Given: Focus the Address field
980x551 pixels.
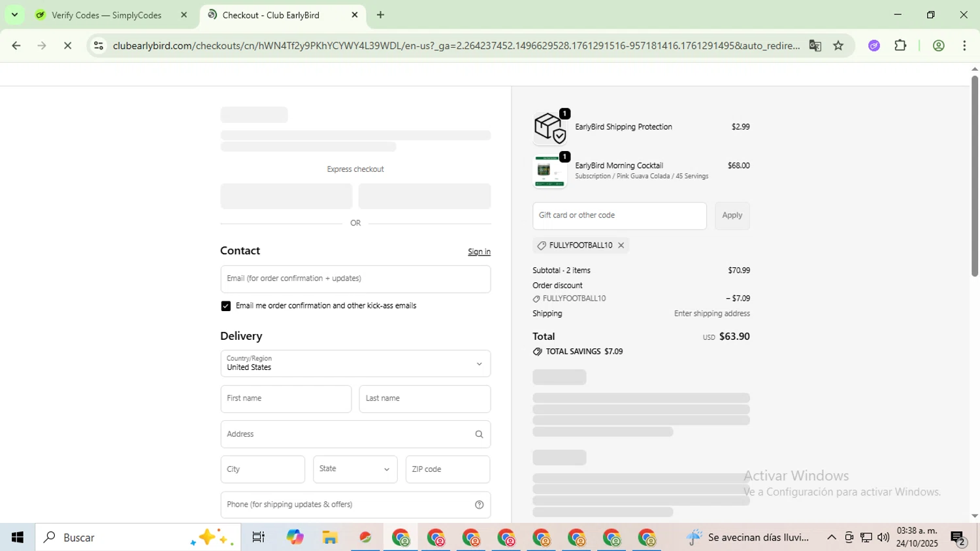Looking at the screenshot, I should click(355, 434).
